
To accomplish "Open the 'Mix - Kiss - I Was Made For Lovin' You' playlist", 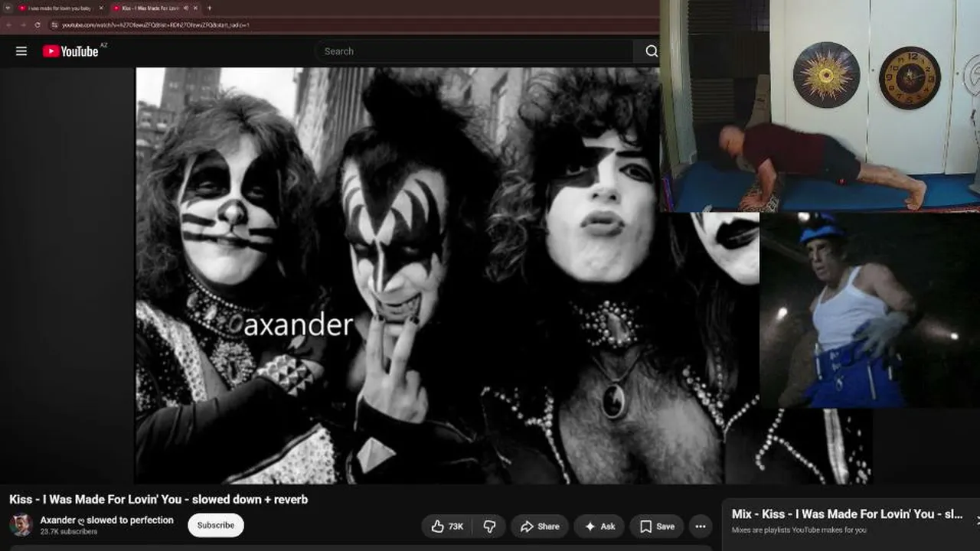I will tap(848, 514).
